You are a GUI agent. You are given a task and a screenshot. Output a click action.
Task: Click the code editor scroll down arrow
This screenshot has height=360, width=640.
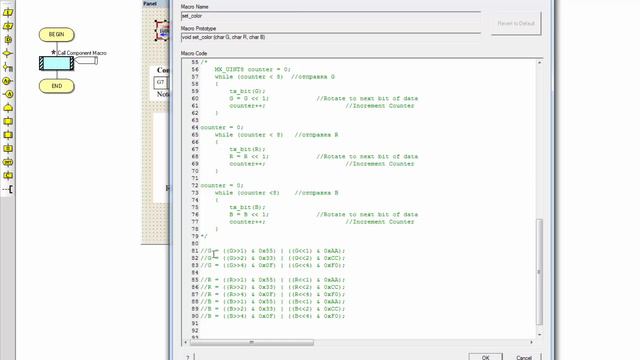click(539, 335)
